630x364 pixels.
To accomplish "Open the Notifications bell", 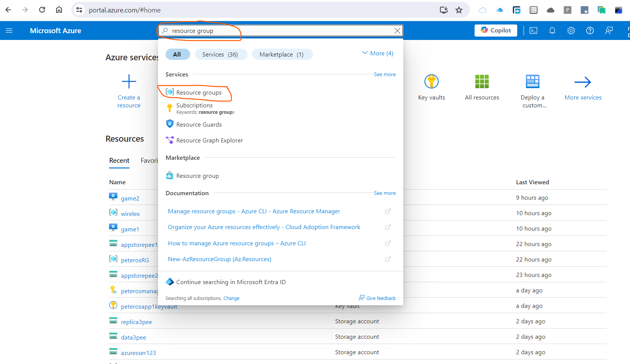I will [x=552, y=31].
